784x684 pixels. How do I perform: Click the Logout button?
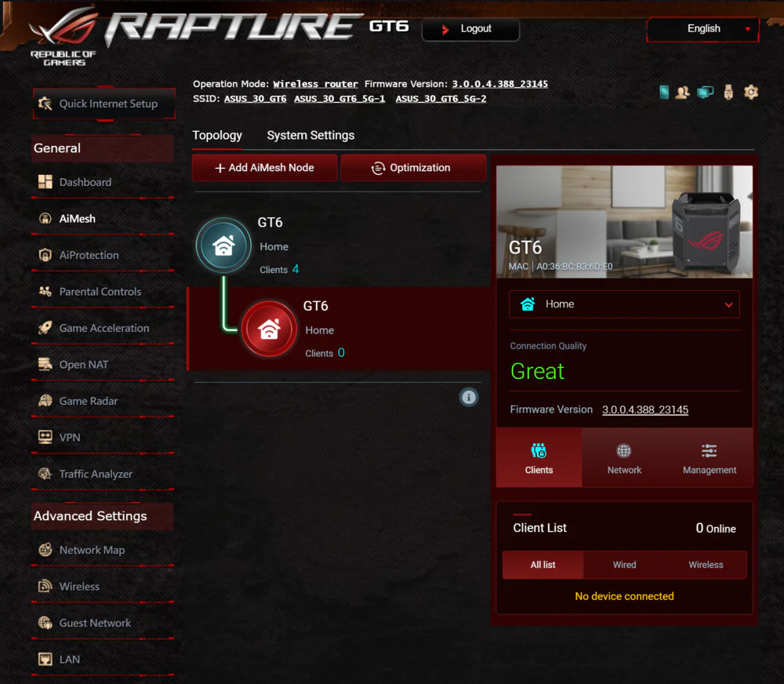[x=470, y=29]
